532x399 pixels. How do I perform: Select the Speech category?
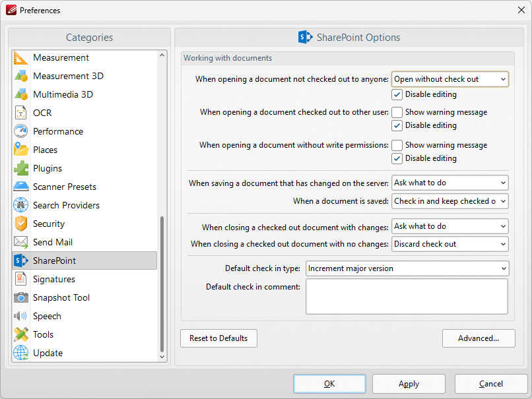[85, 317]
